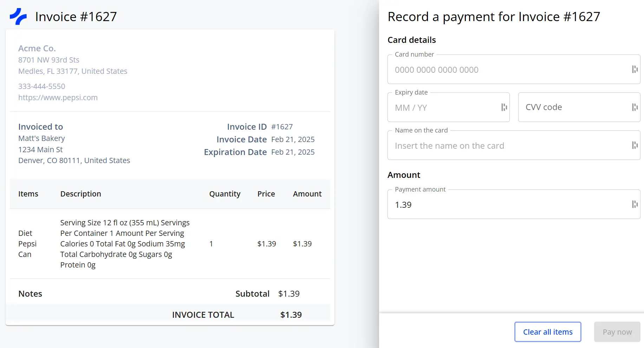This screenshot has width=644, height=348.
Task: Click the autofill icon in CVV code field
Action: click(x=635, y=107)
